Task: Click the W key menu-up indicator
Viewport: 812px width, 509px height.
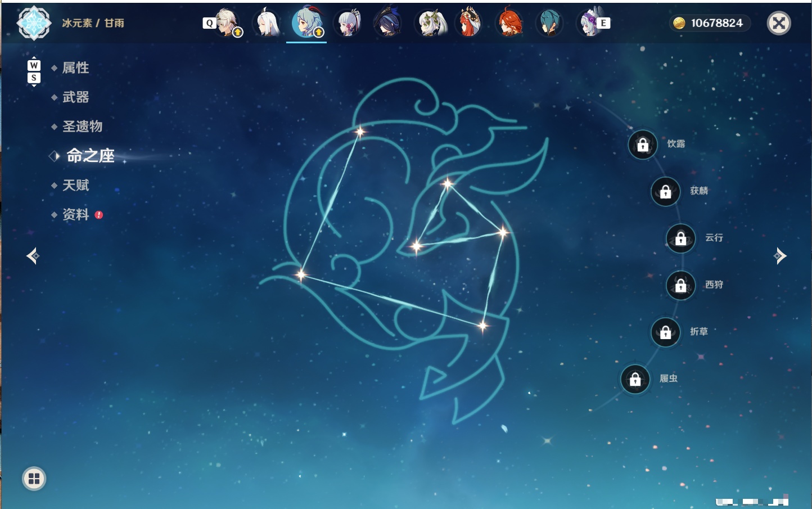Action: pos(34,65)
